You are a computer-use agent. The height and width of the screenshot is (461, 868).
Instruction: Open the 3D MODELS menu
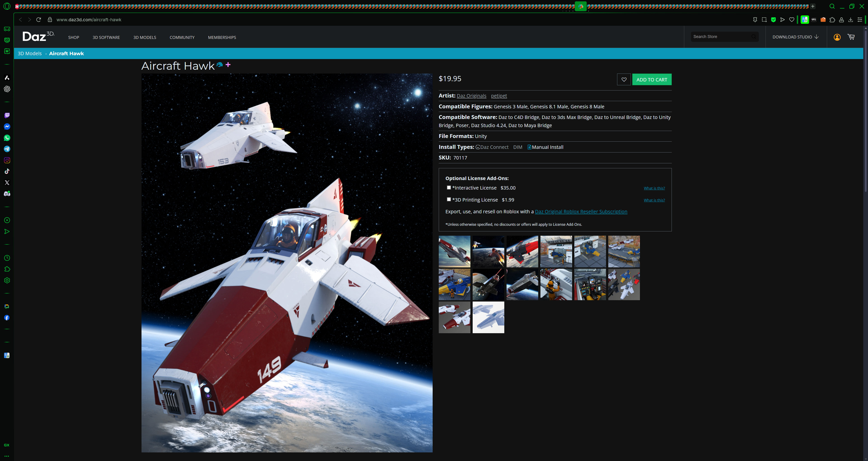[145, 37]
